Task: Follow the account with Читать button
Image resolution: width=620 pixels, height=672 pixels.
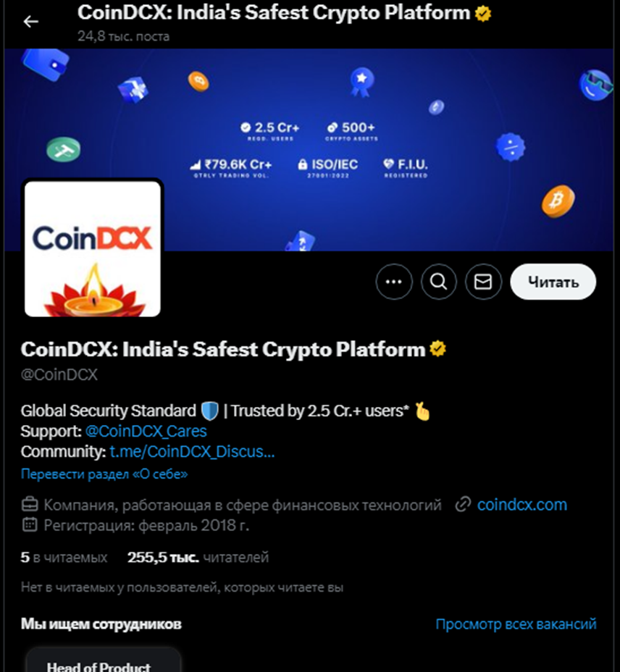Action: [x=553, y=282]
